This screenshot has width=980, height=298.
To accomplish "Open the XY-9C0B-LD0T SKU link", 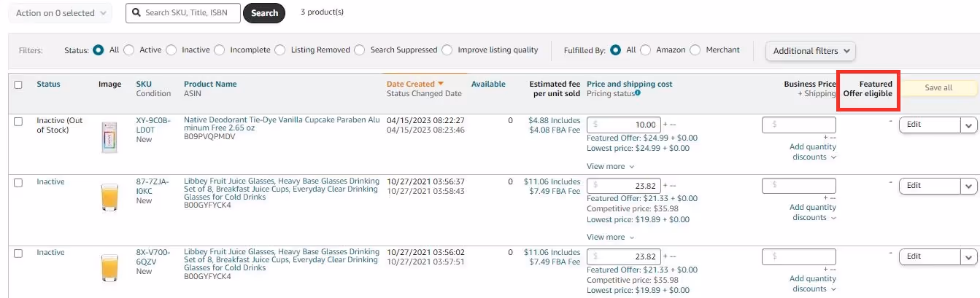I will [x=153, y=125].
